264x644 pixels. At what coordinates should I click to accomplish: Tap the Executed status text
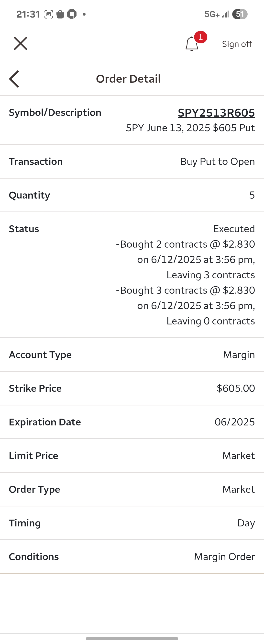234,229
